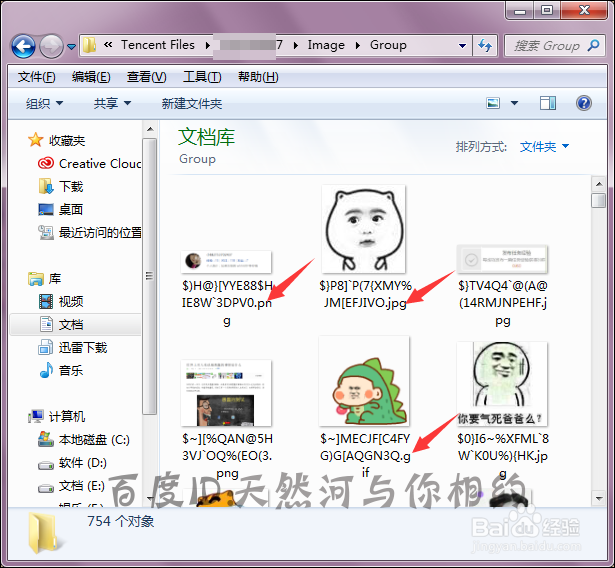Select Creative Cloud in favorites
This screenshot has height=568, width=615.
100,164
